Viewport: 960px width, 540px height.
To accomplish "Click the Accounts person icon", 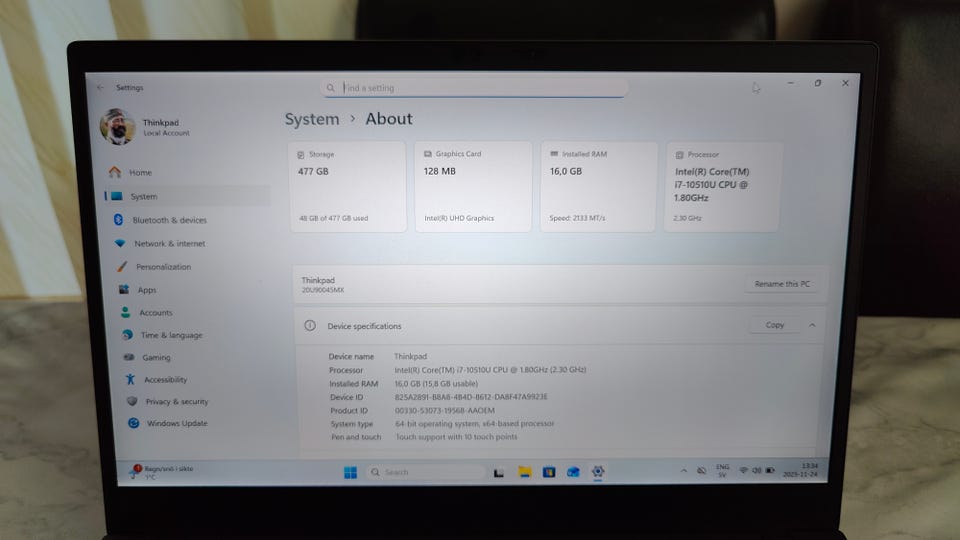I will pyautogui.click(x=126, y=312).
